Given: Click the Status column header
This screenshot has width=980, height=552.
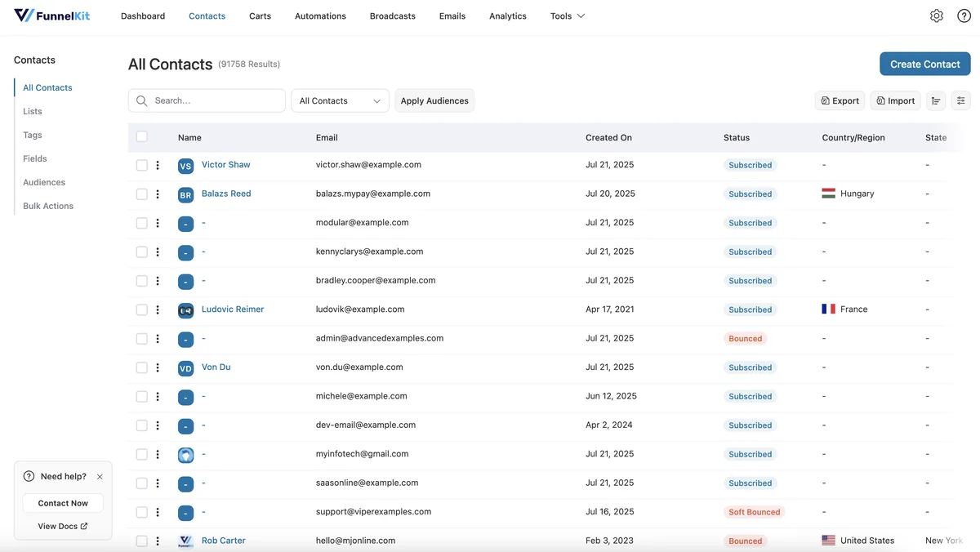Looking at the screenshot, I should point(737,137).
